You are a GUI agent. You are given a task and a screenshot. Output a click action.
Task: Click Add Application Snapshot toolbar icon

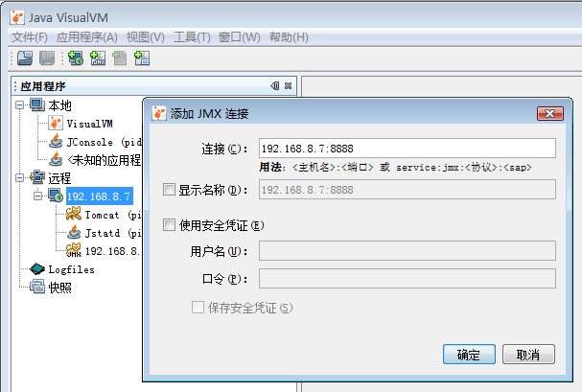point(142,58)
